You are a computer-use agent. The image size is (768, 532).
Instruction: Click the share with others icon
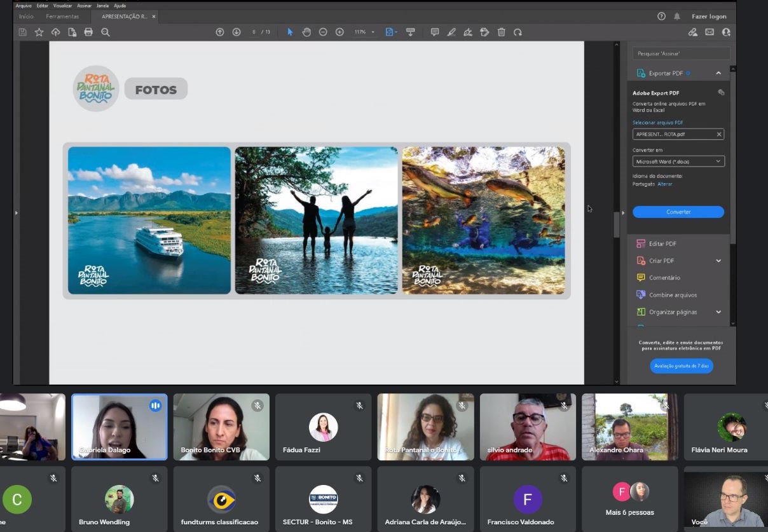[726, 32]
